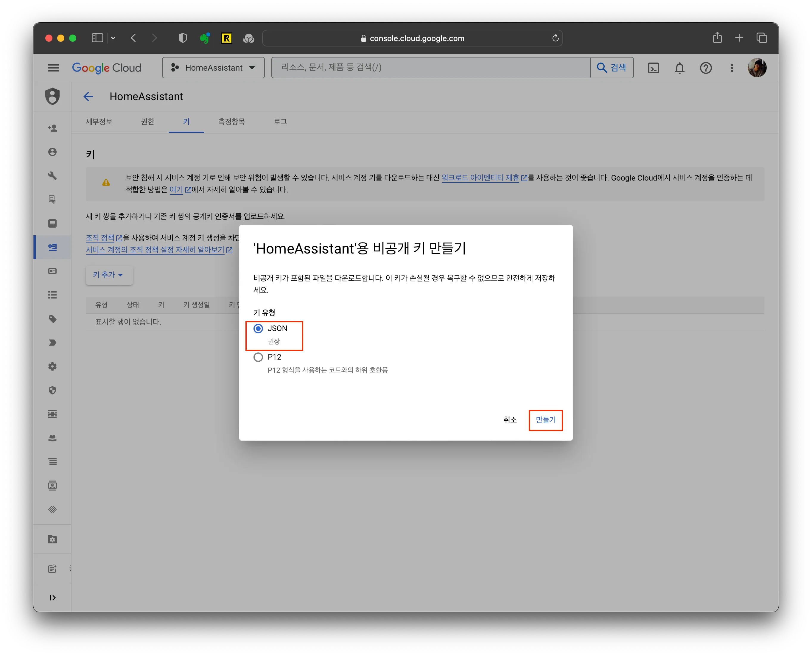Reload the page in Safari

(555, 38)
